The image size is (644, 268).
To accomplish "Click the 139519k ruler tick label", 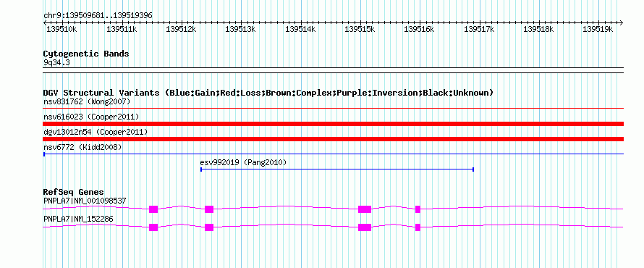I will [x=597, y=29].
